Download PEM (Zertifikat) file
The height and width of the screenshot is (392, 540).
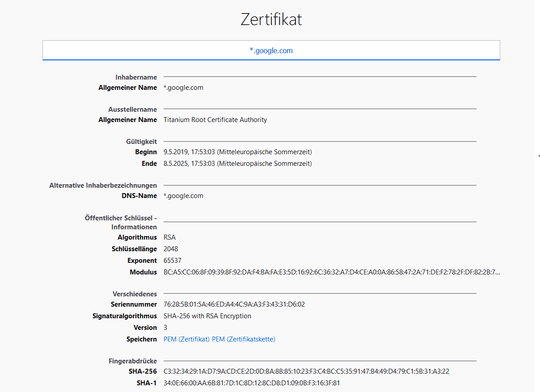tap(187, 339)
